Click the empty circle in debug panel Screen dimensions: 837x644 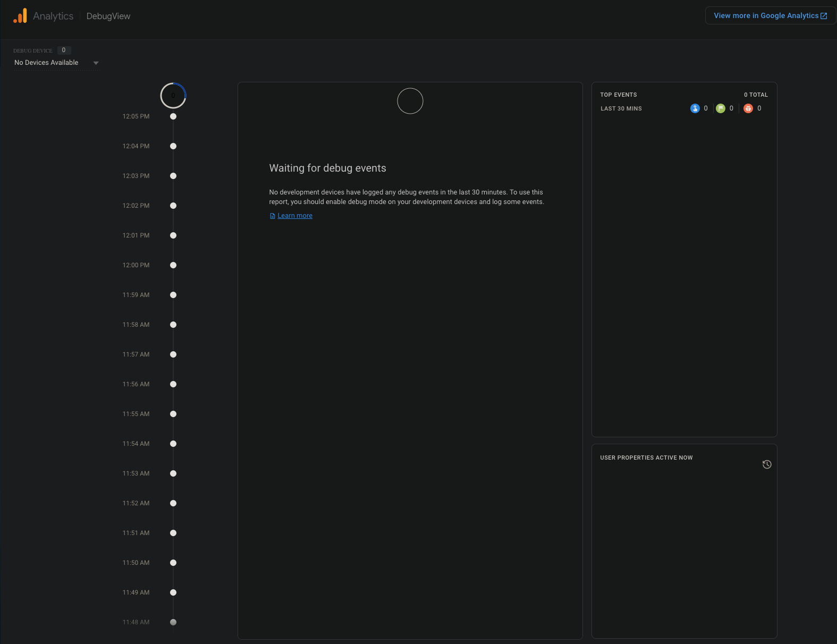410,101
